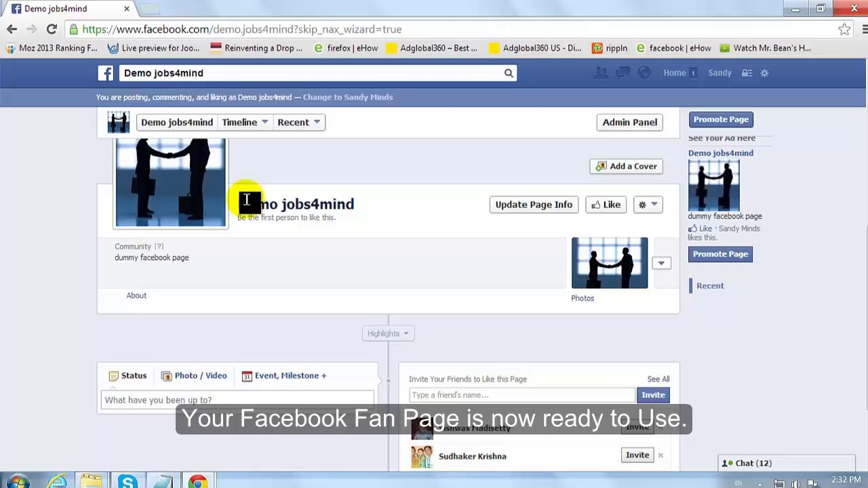868x488 pixels.
Task: Bookmark this page with the star icon
Action: click(x=844, y=29)
